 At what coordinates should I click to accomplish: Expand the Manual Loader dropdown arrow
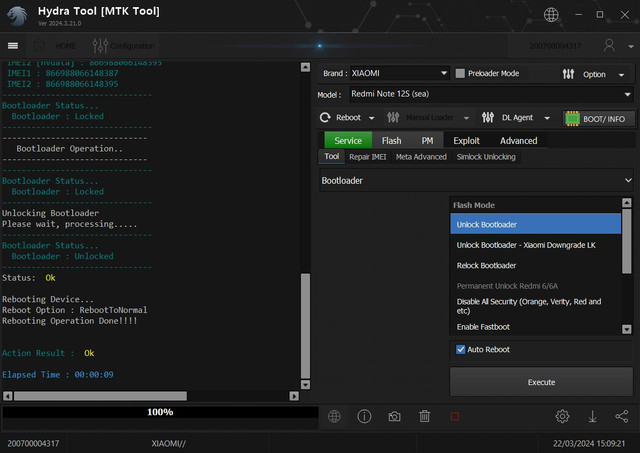(466, 118)
